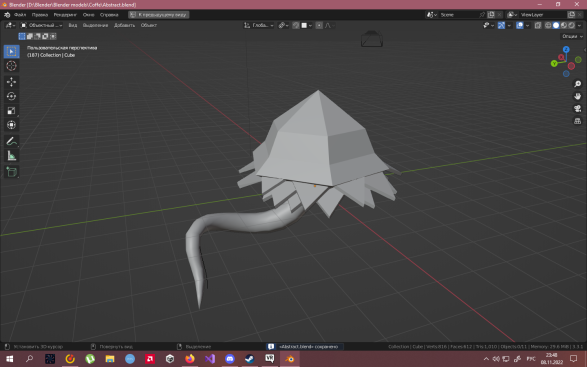Click the Scene name field
This screenshot has width=587, height=367.
coord(459,15)
